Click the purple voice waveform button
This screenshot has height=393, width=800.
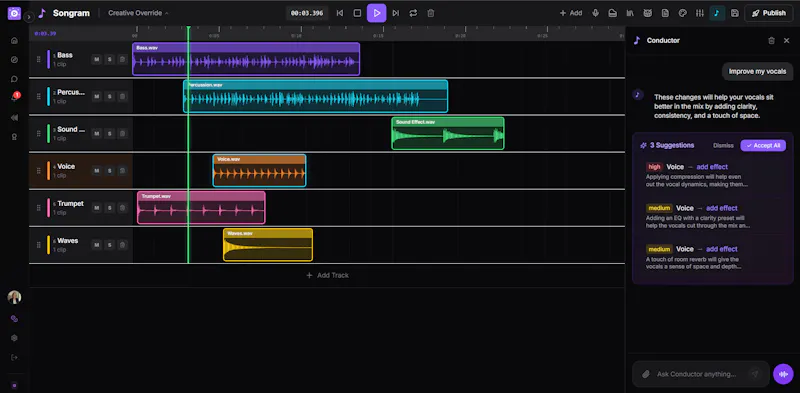click(x=783, y=374)
